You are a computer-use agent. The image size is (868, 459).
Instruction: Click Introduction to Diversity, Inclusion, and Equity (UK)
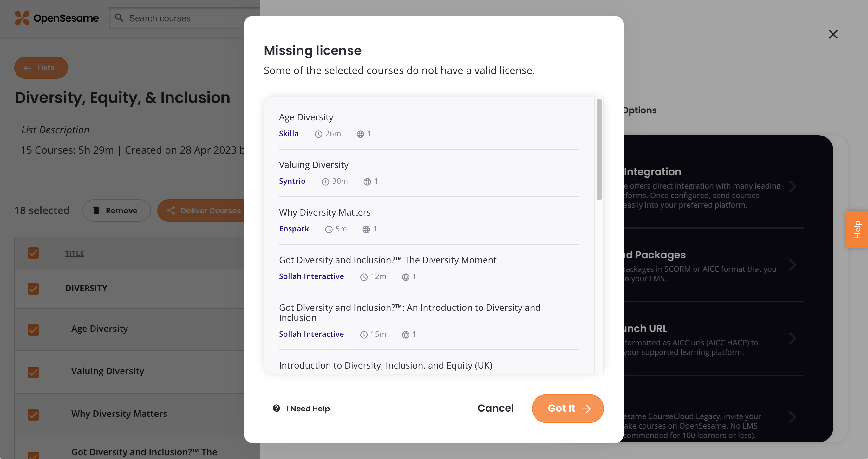pos(386,365)
